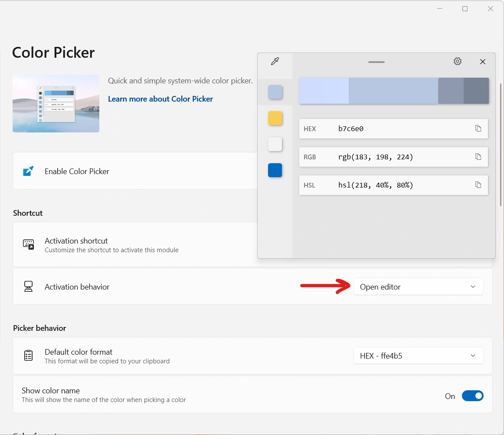Copy the RGB value to clipboard

[478, 157]
